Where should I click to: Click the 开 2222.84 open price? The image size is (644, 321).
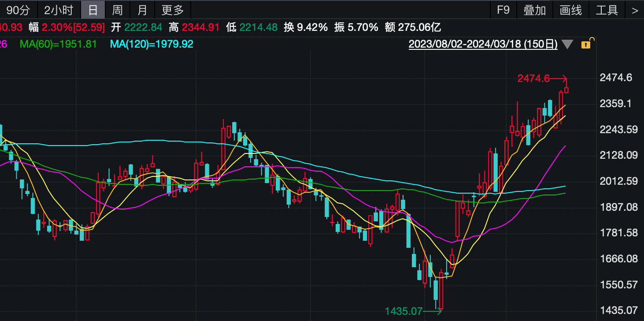tap(137, 28)
